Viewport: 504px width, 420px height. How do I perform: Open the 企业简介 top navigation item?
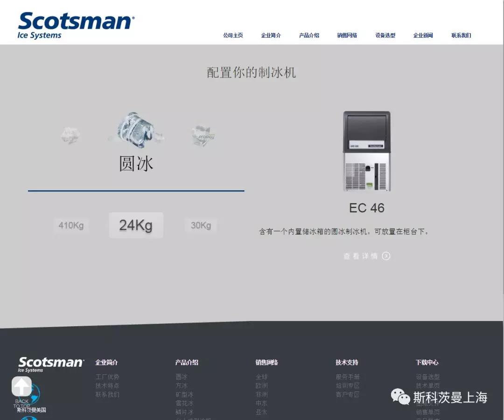coord(271,35)
